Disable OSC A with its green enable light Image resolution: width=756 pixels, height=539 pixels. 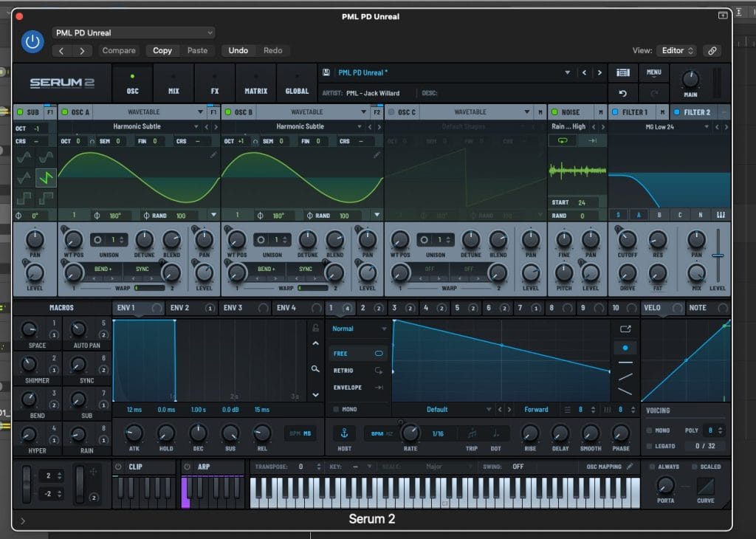(x=65, y=111)
